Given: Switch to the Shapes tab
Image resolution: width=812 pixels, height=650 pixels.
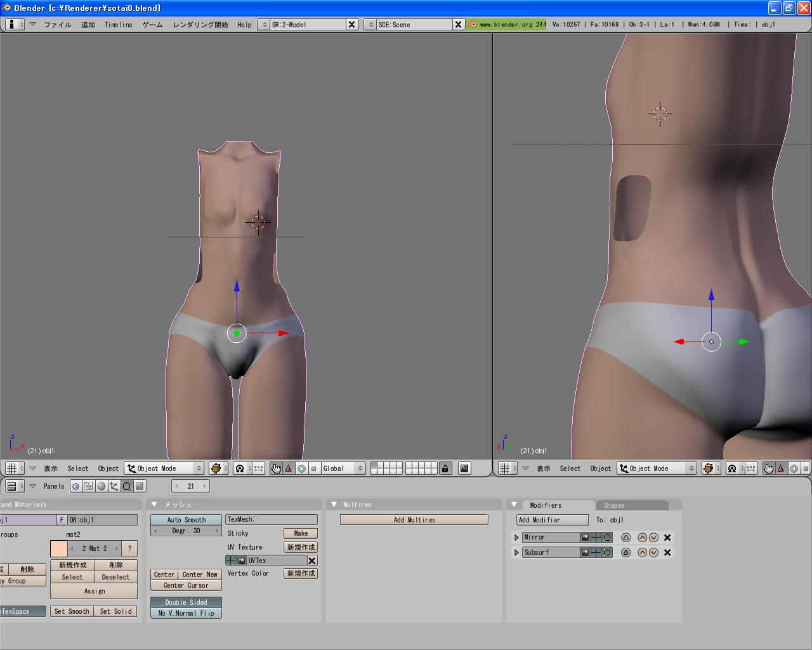Looking at the screenshot, I should [613, 505].
